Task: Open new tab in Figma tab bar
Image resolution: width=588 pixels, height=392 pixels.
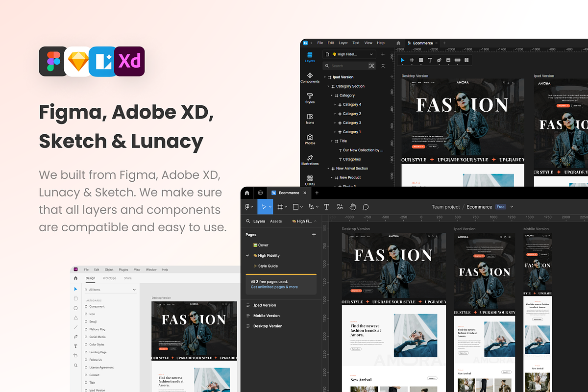Action: point(317,193)
